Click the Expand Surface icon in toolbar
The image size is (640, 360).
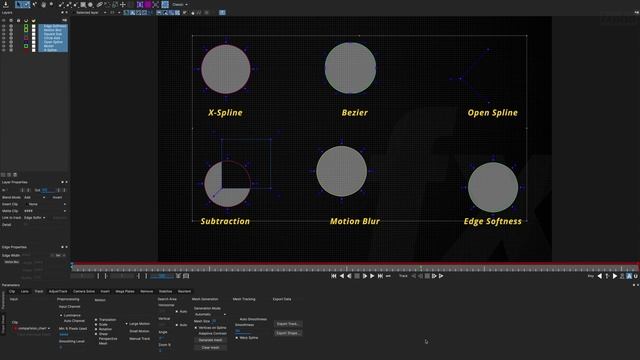pyautogui.click(x=156, y=4)
